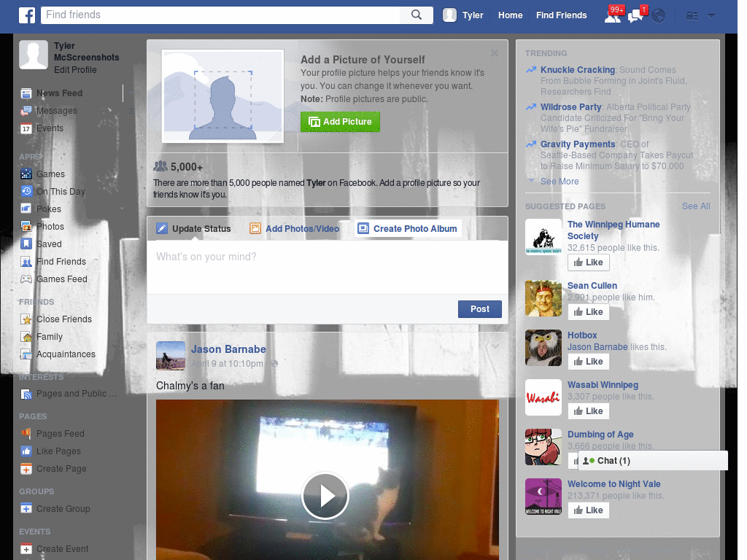Image resolution: width=747 pixels, height=560 pixels.
Task: Open the friend requests icon
Action: pyautogui.click(x=613, y=17)
